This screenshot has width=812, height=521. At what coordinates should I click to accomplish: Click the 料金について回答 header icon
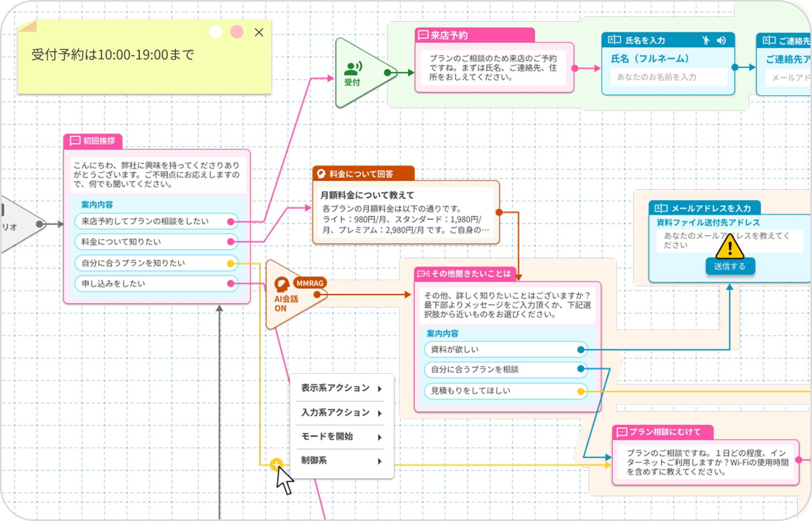click(321, 174)
